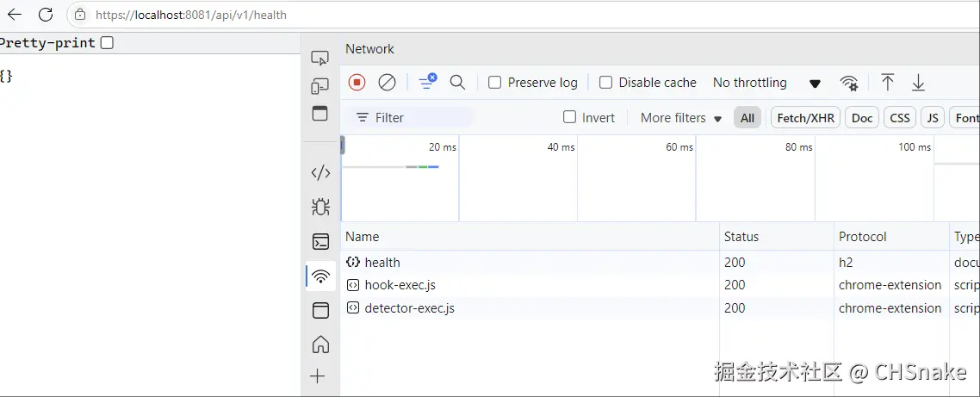Select the hook-exec.js request row
Image resolution: width=980 pixels, height=397 pixels.
(660, 285)
